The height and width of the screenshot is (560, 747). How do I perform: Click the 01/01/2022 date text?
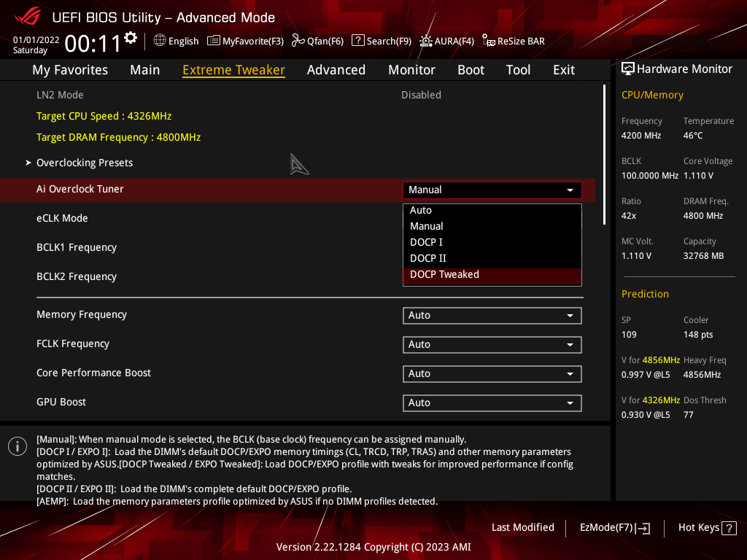(36, 40)
